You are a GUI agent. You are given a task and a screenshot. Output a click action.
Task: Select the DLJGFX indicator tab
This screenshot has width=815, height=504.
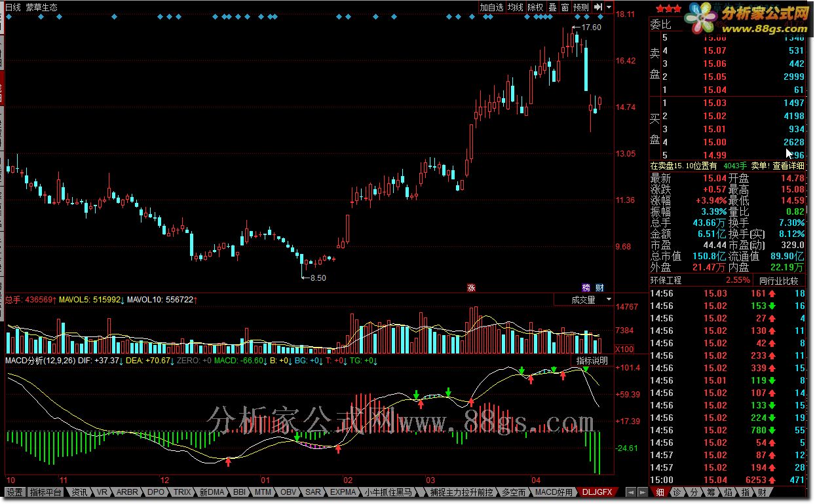pyautogui.click(x=597, y=492)
